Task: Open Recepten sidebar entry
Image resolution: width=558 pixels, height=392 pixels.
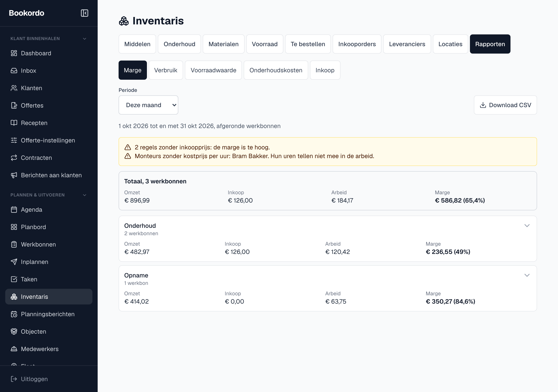Action: 49,123
